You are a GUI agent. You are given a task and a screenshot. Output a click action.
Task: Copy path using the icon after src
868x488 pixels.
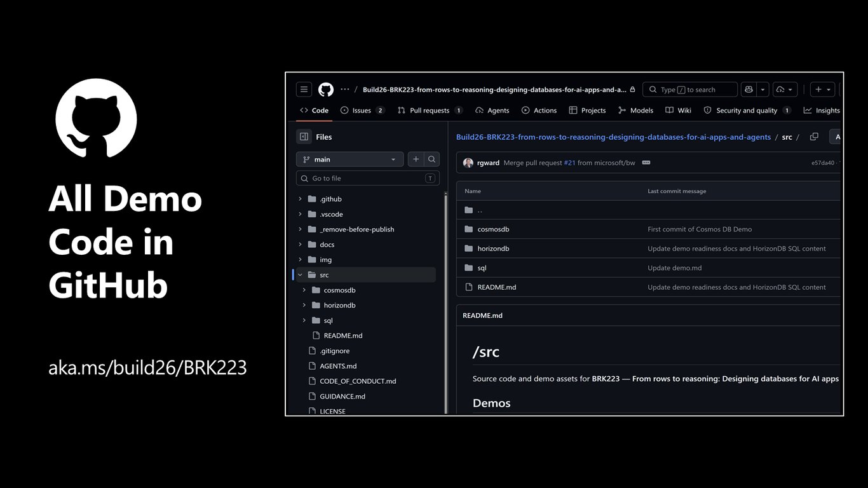(814, 137)
